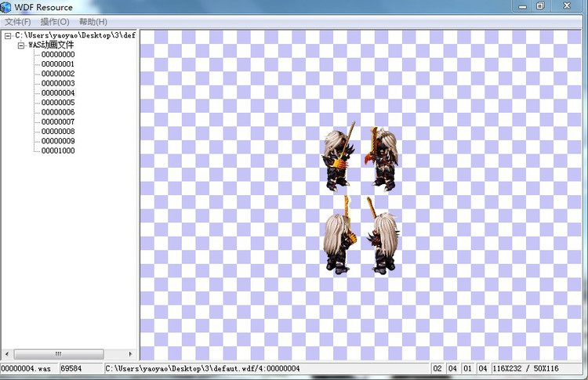The height and width of the screenshot is (380, 588).
Task: Open the 文件(F) menu
Action: pos(17,22)
